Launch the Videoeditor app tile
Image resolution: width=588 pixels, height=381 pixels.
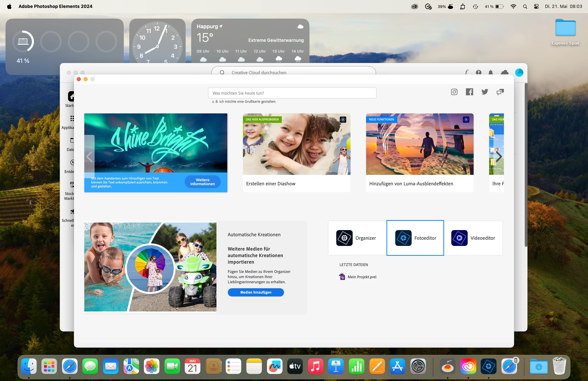point(473,238)
